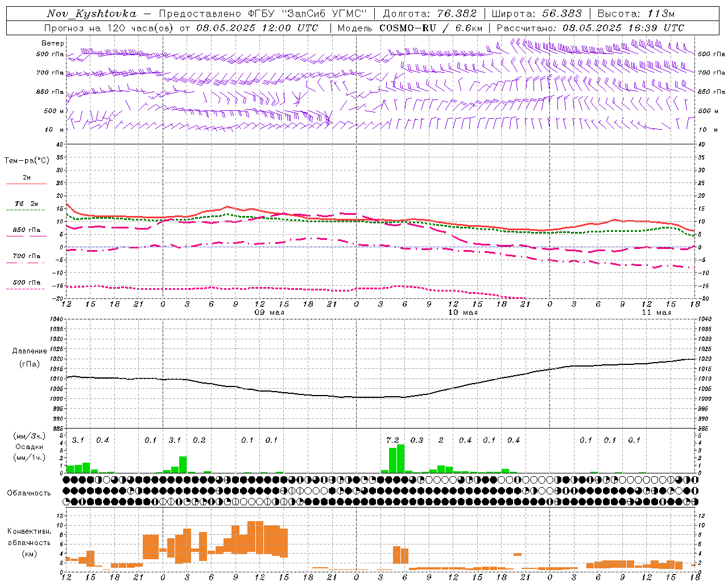Screen dimensions: 728x582
Task: Click the 7.2 precipitation total
Action: [392, 440]
